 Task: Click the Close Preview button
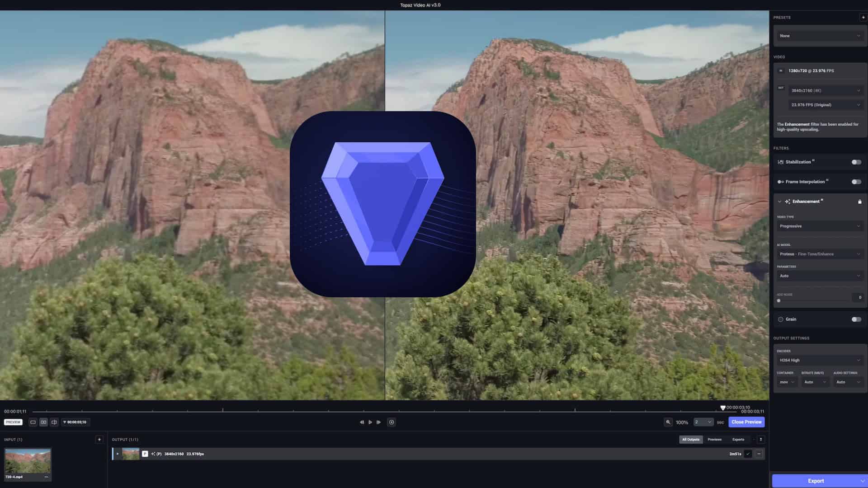coord(746,422)
